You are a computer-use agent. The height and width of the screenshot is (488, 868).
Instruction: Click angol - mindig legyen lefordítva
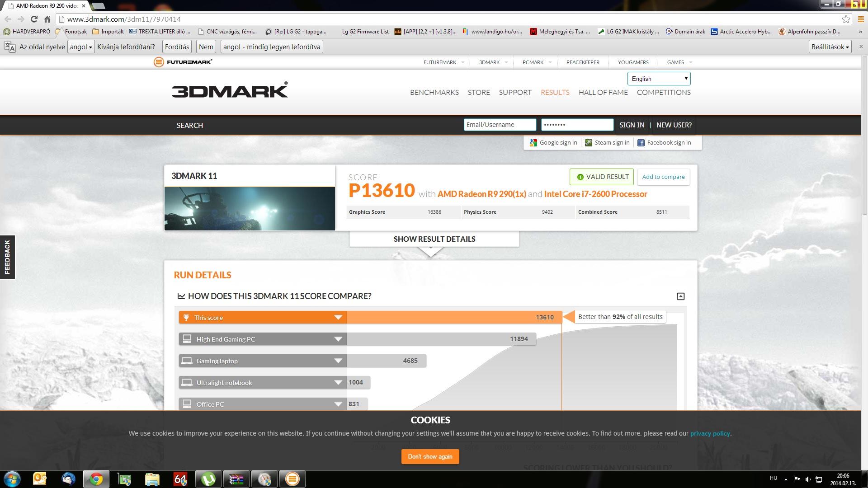pyautogui.click(x=272, y=47)
